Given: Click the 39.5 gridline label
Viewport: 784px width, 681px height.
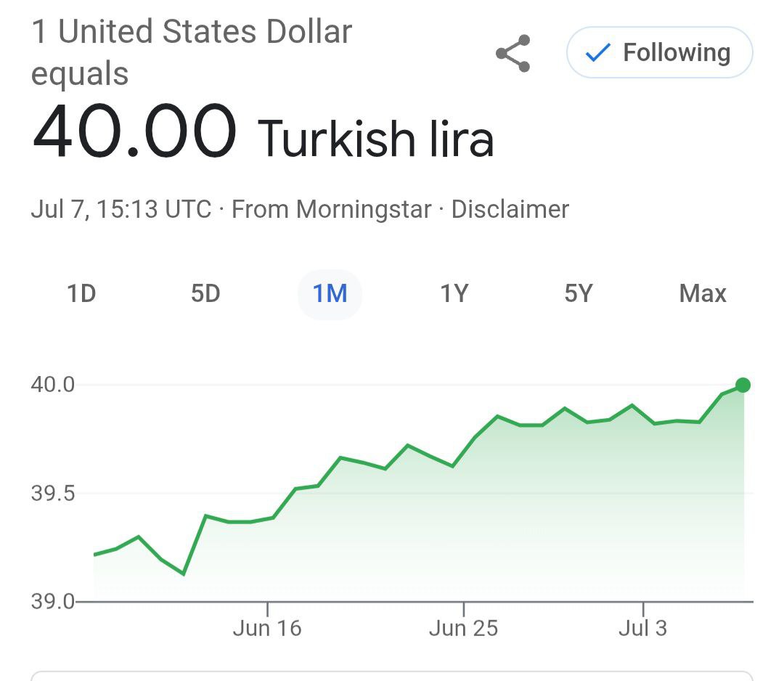Looking at the screenshot, I should point(52,494).
